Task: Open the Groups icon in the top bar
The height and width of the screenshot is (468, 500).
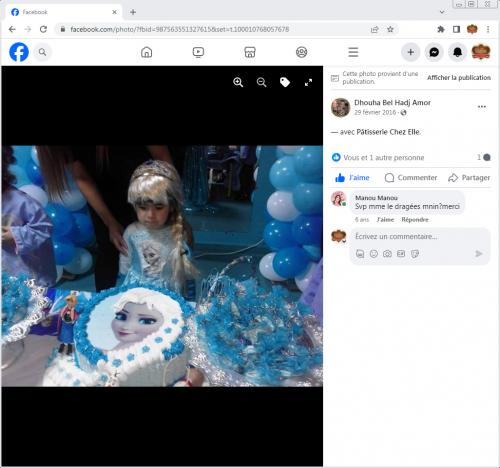Action: (301, 52)
